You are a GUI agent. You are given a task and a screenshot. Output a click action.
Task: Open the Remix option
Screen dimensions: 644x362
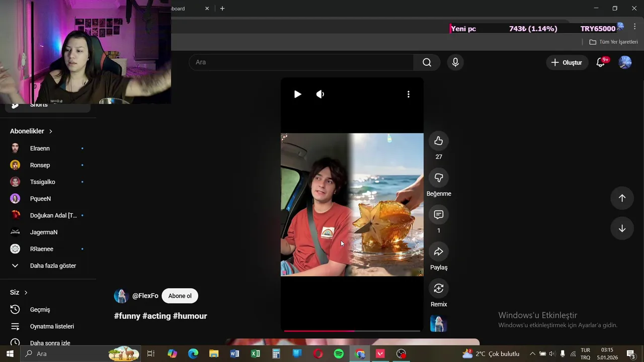point(439,288)
